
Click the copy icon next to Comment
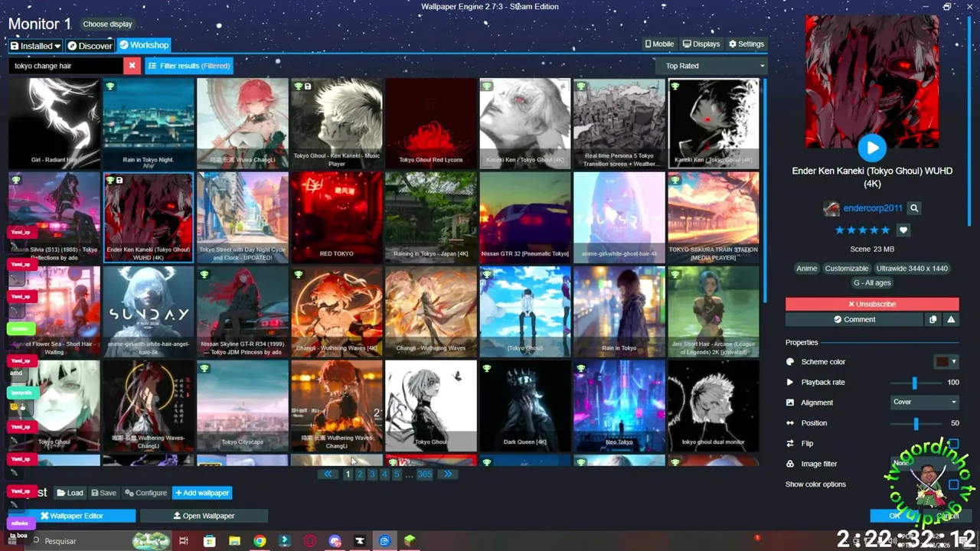point(933,319)
